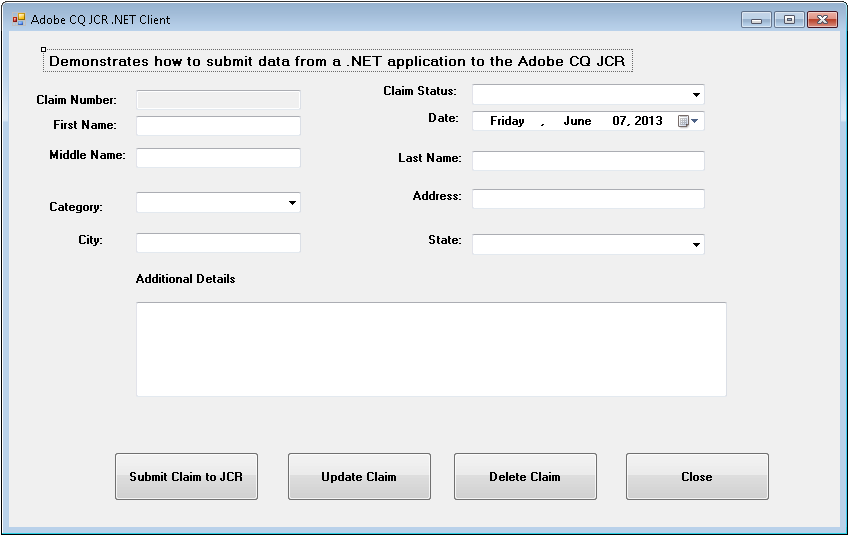The image size is (848, 535).
Task: Select the month June in Date picker
Action: coord(577,121)
